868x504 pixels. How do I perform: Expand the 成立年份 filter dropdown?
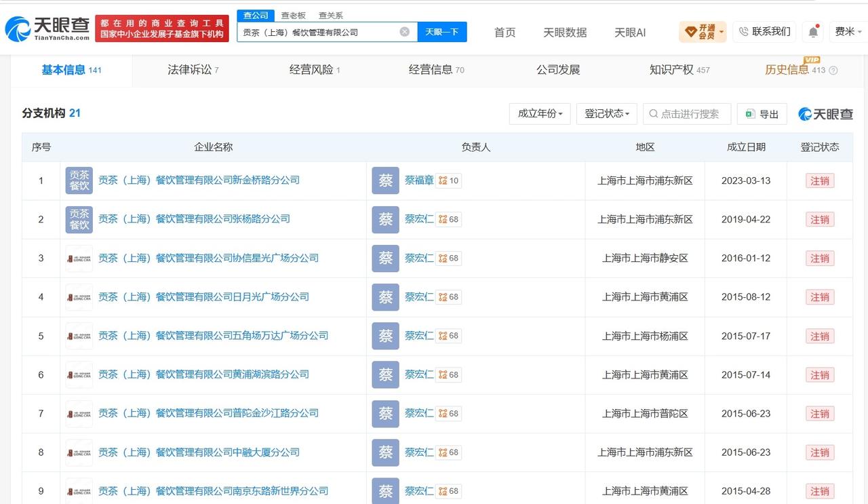tap(540, 114)
